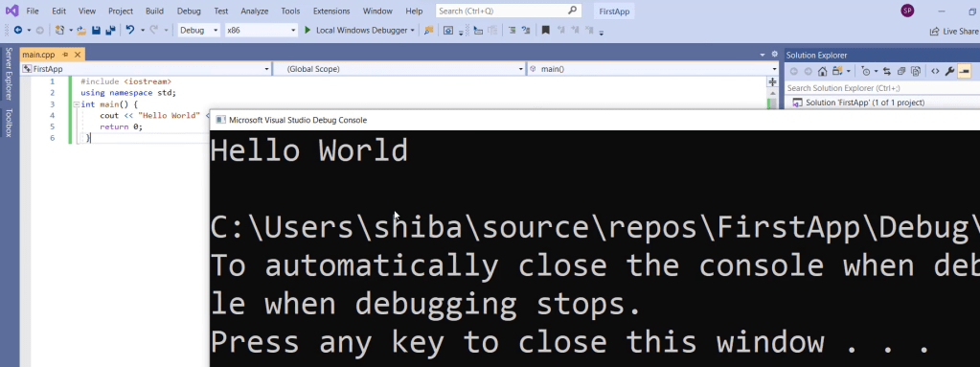This screenshot has width=980, height=367.
Task: Open the Global Scope dropdown
Action: pyautogui.click(x=521, y=69)
